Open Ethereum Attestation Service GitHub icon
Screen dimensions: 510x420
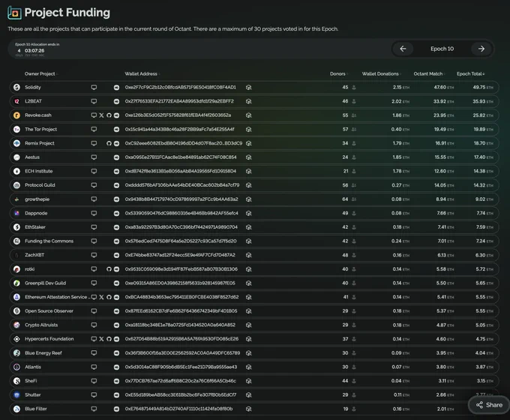pos(109,297)
